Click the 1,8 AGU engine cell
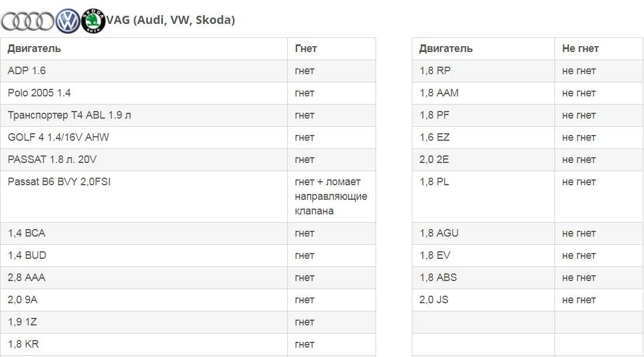The height and width of the screenshot is (357, 644). click(x=483, y=234)
